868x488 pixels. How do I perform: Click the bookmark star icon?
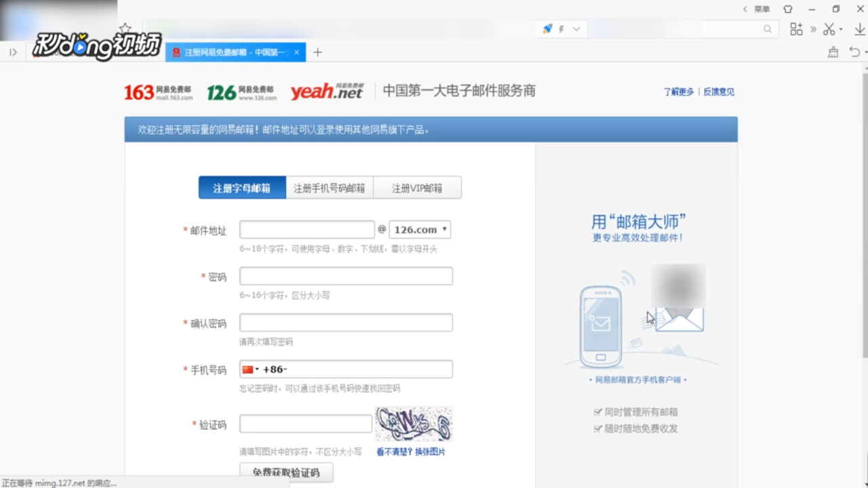(125, 28)
